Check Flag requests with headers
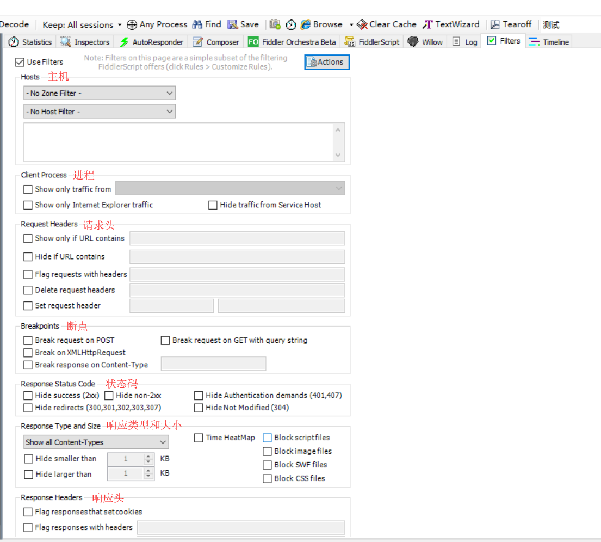 [x=28, y=274]
